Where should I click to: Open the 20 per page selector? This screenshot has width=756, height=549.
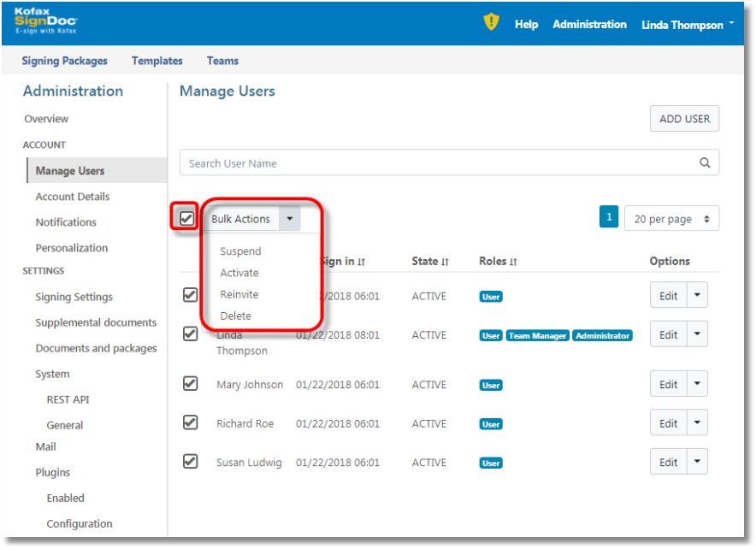pos(671,219)
